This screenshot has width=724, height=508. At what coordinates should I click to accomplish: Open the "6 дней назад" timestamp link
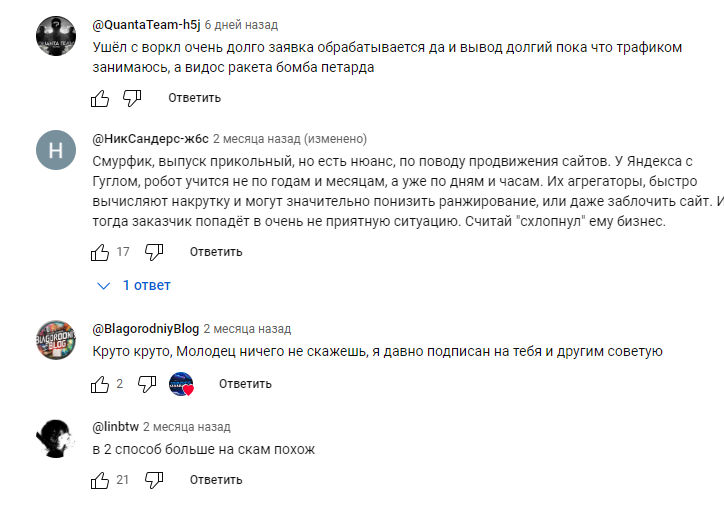pos(241,24)
